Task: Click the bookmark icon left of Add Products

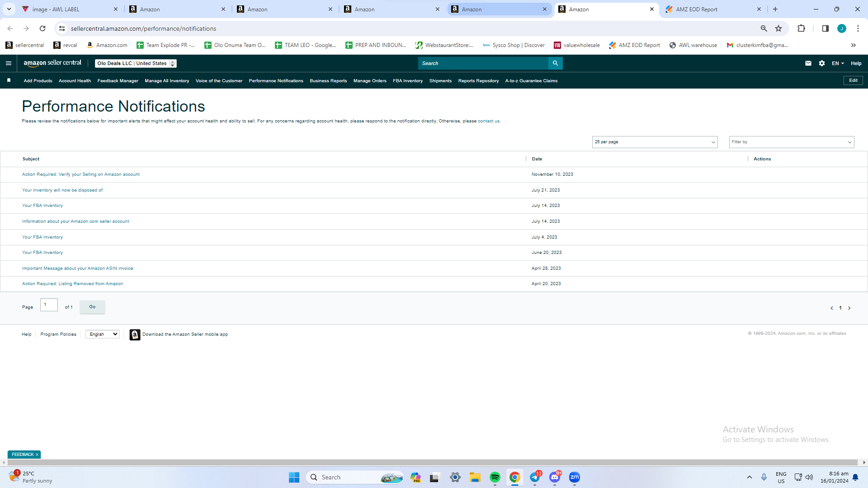Action: (9, 80)
